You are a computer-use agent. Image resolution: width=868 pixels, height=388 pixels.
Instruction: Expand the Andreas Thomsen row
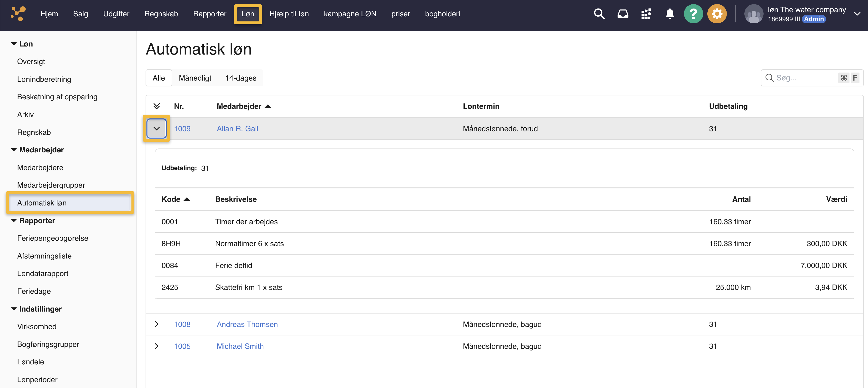(156, 324)
